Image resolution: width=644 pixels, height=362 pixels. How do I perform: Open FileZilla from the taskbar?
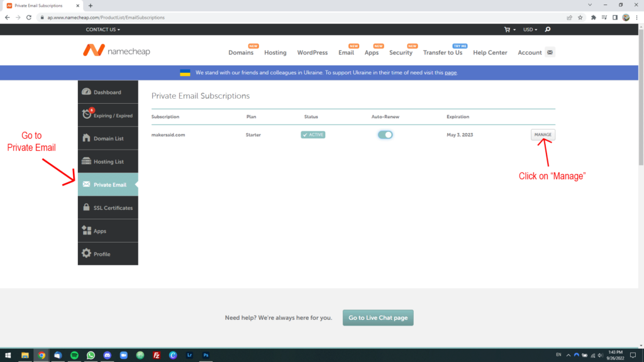[157, 355]
